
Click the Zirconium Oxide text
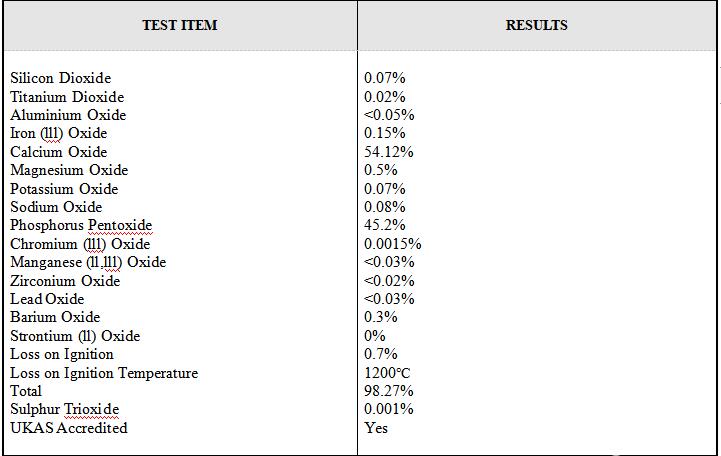pos(65,281)
